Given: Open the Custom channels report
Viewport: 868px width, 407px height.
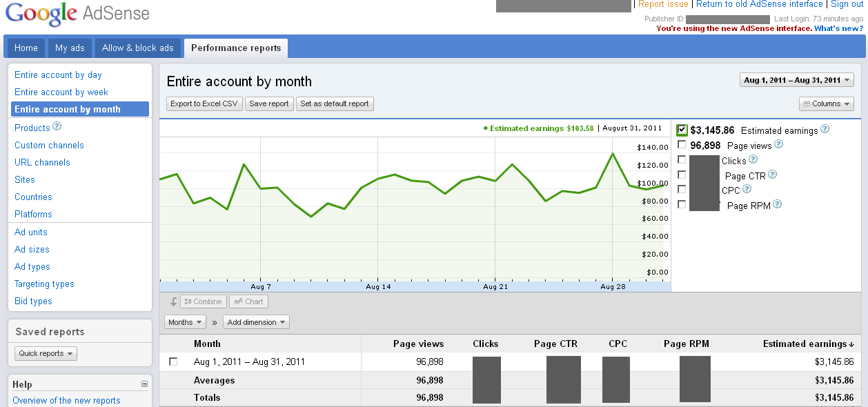Looking at the screenshot, I should pyautogui.click(x=49, y=145).
